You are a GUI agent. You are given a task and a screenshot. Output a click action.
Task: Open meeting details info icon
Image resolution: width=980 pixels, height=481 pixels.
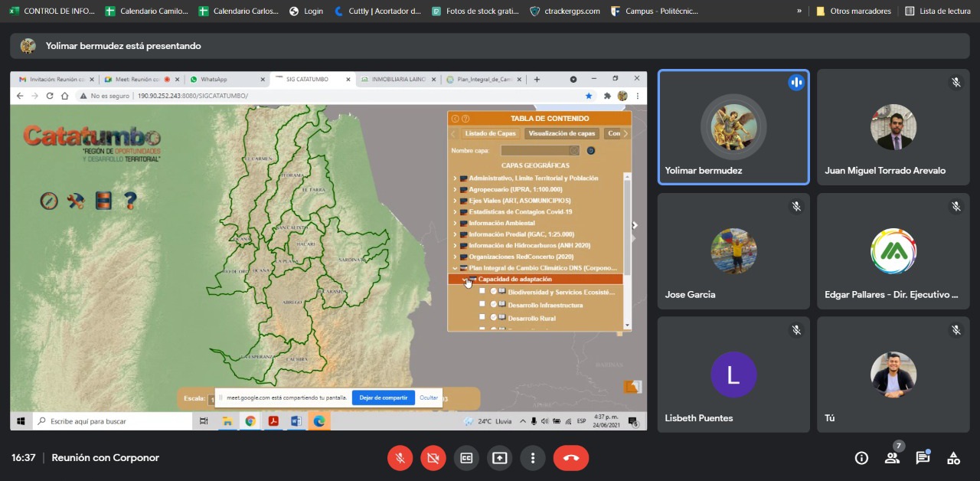coord(861,458)
